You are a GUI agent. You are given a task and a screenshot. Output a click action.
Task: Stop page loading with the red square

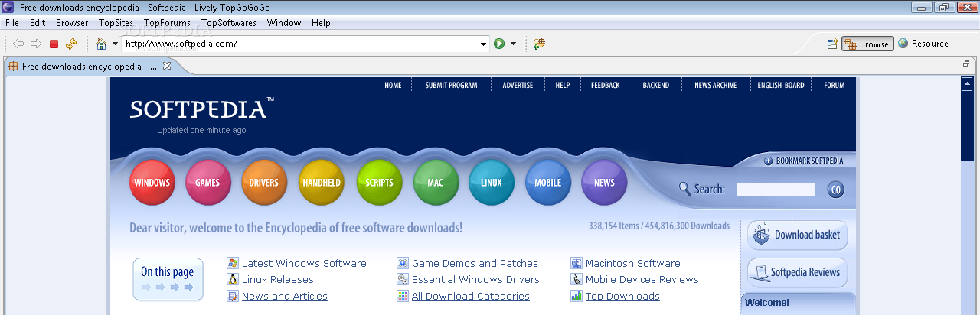coord(54,44)
